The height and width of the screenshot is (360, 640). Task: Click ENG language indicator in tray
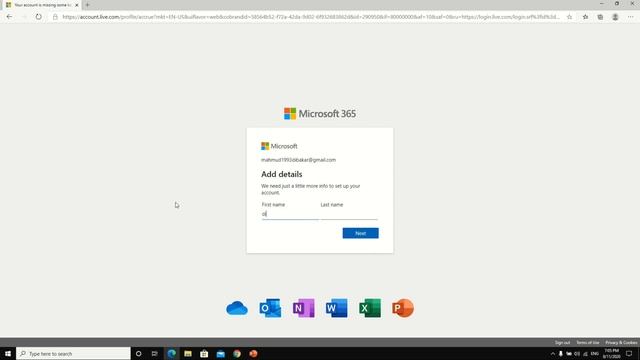[595, 353]
